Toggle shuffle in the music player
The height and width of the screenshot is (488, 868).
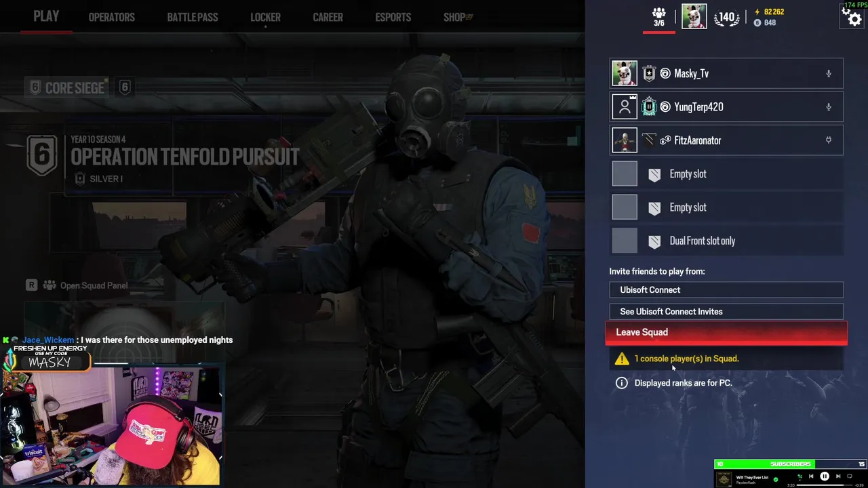coord(800,476)
